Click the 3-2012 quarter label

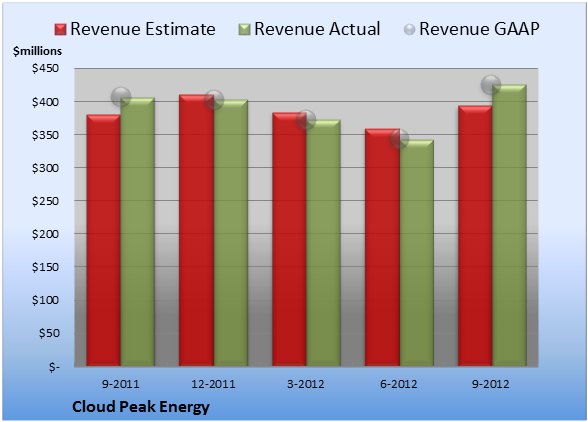306,384
